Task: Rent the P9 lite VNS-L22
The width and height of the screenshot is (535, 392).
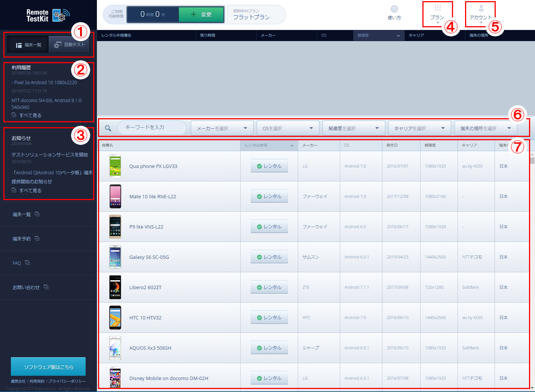Action: (269, 227)
